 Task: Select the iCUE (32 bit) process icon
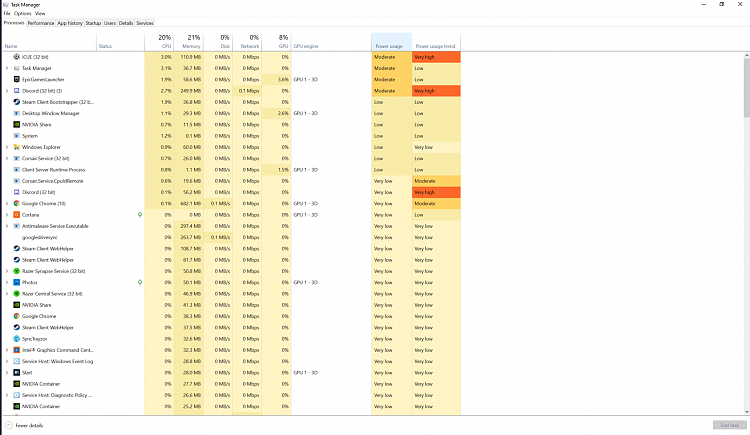(16, 57)
